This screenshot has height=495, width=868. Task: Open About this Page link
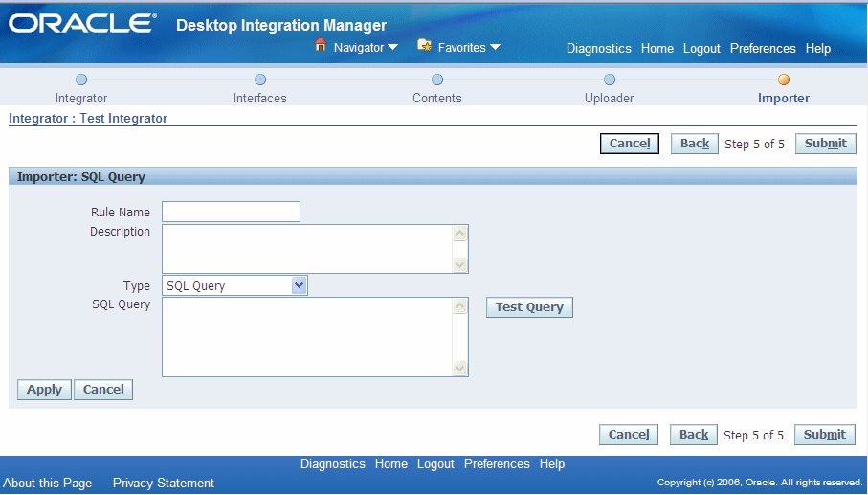[x=48, y=483]
